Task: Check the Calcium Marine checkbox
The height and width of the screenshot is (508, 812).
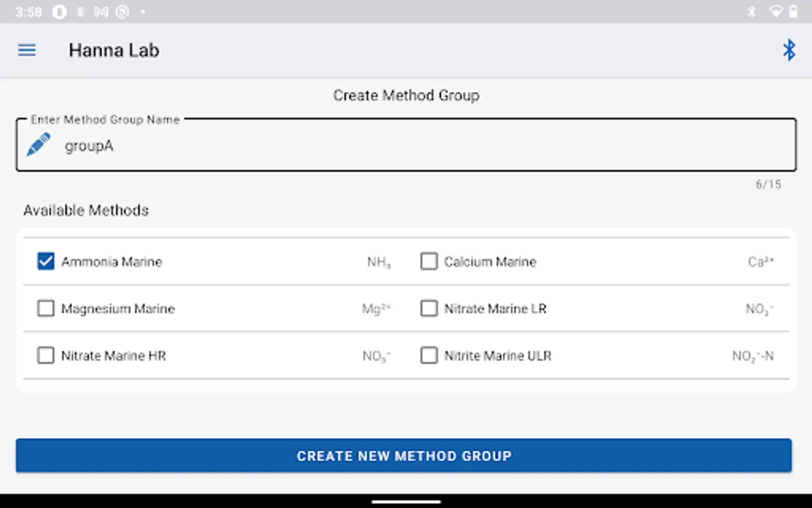Action: tap(429, 261)
